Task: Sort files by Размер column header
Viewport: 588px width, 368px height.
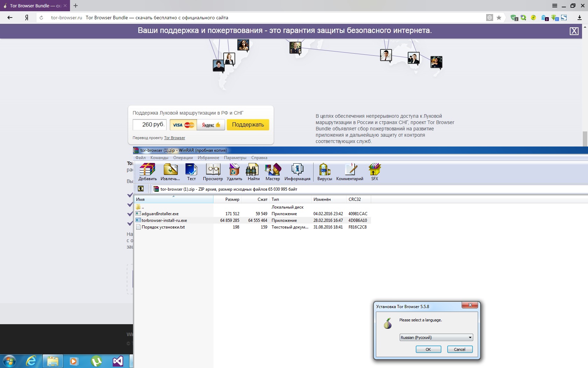Action: coord(232,199)
